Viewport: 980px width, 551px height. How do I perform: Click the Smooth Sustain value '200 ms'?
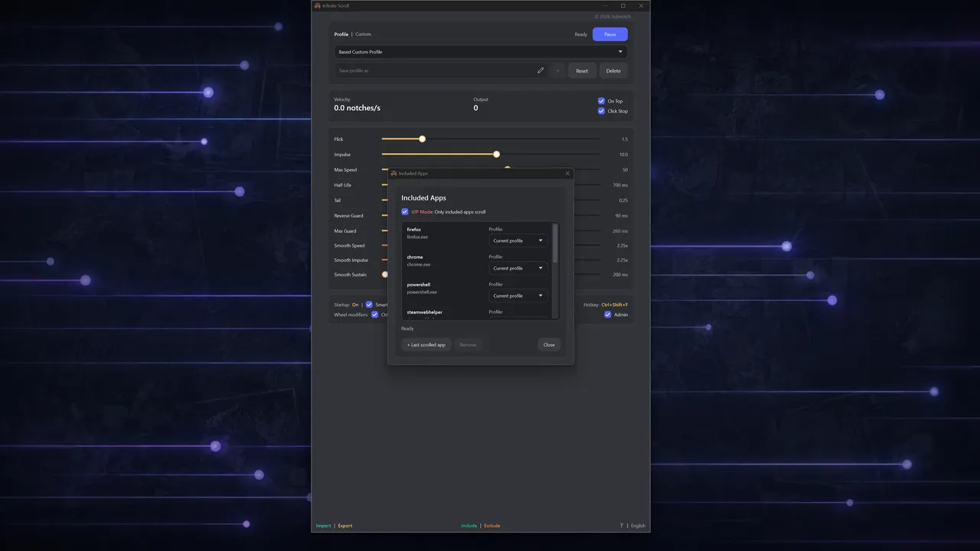tap(620, 275)
